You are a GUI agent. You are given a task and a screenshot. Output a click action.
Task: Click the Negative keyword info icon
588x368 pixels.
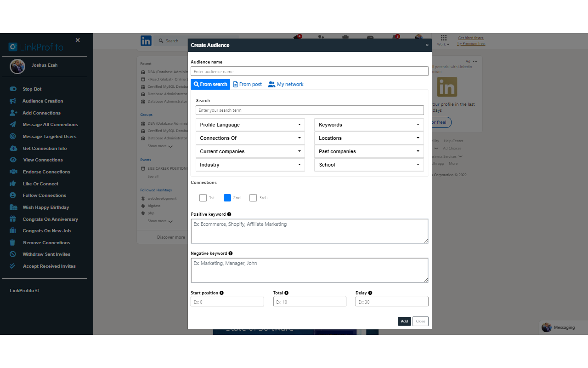point(231,253)
